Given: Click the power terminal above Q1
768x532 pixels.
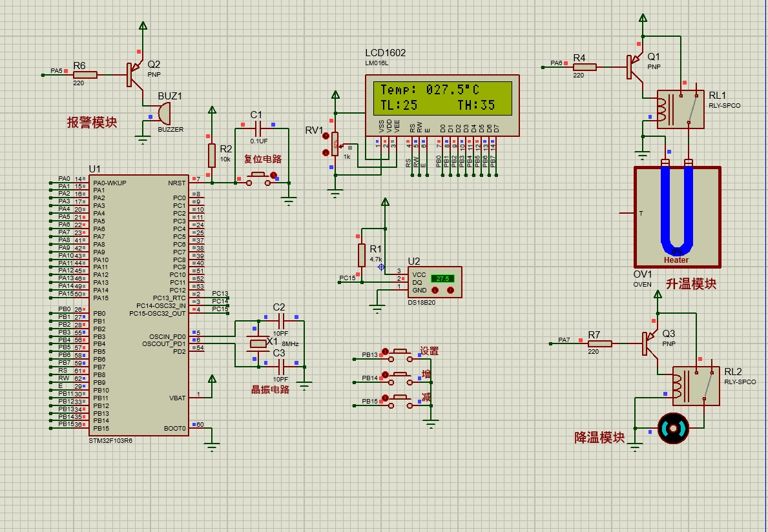Looking at the screenshot, I should pyautogui.click(x=643, y=18).
